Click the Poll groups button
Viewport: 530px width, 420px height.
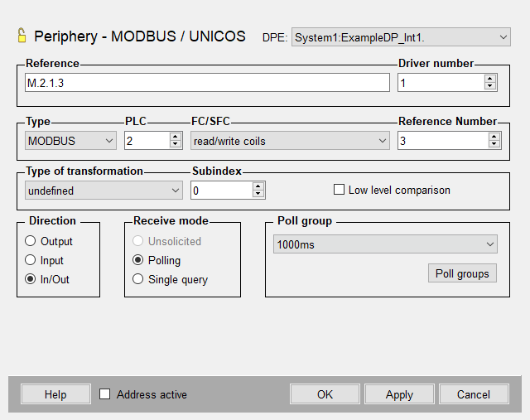pyautogui.click(x=462, y=273)
